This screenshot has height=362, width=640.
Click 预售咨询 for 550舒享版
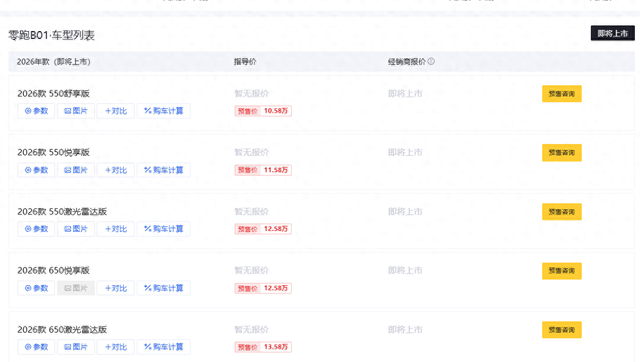(x=562, y=94)
